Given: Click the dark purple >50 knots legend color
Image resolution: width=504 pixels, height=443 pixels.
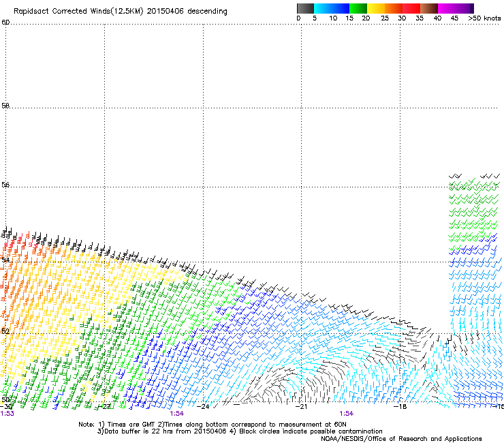Looking at the screenshot, I should tap(472, 8).
